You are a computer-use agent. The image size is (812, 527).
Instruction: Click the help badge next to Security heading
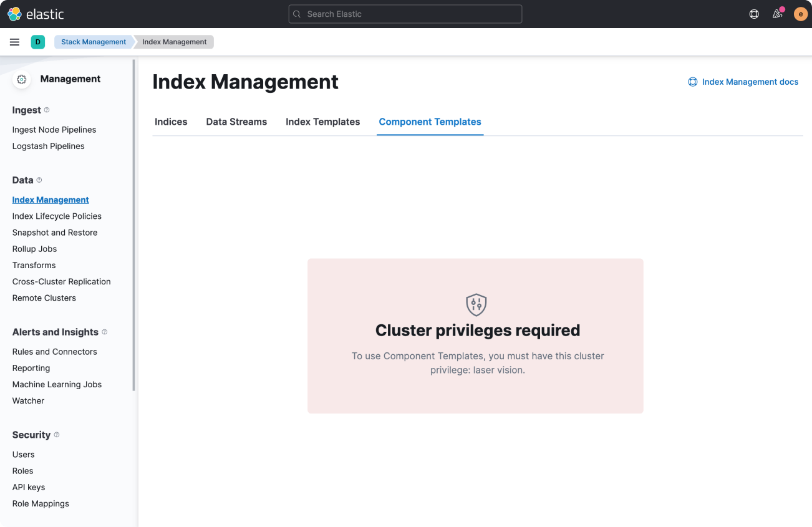[56, 435]
